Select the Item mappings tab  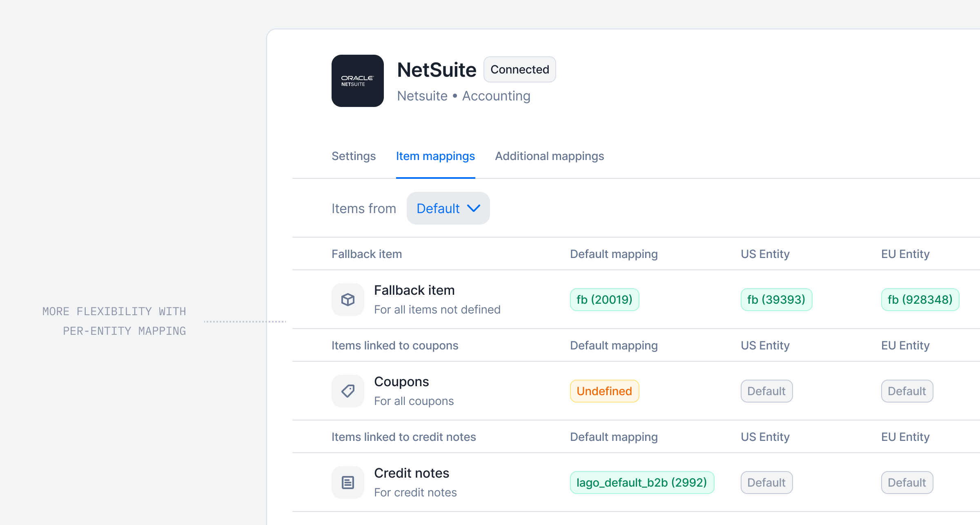tap(435, 156)
